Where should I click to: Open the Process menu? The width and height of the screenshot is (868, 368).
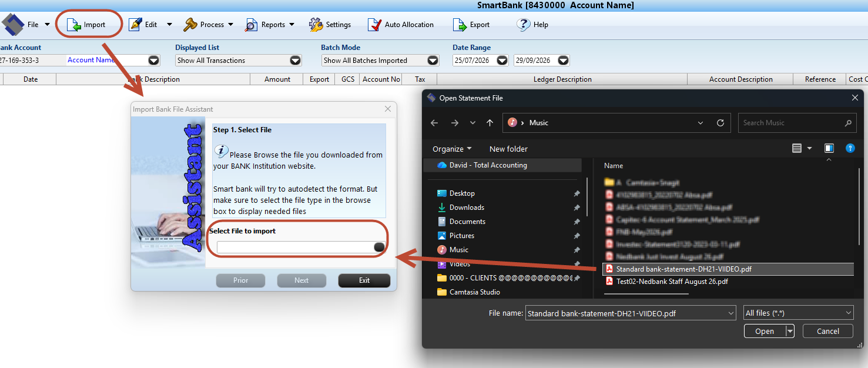point(212,25)
